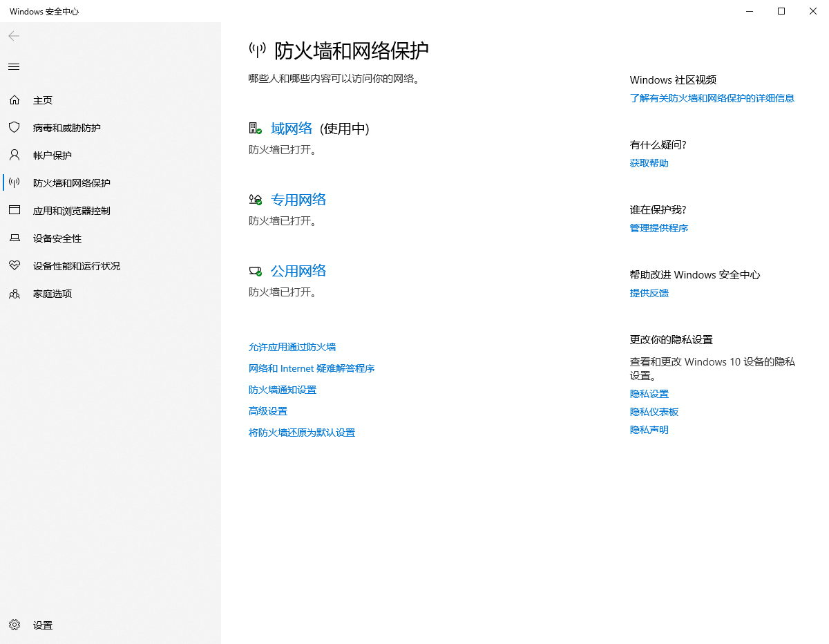Click the family icon for 家庭选项
Screen dimensions: 829x644
coord(14,294)
